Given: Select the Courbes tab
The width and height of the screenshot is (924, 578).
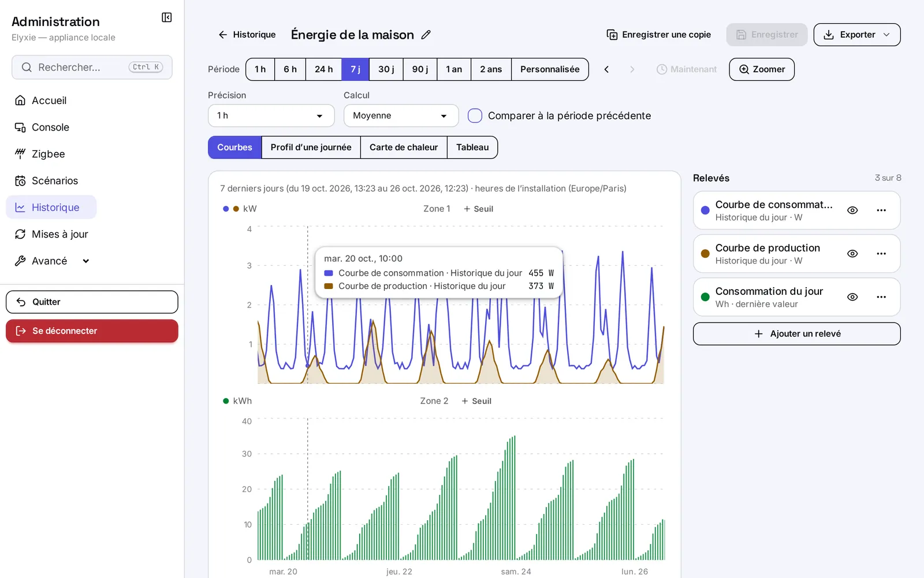Looking at the screenshot, I should tap(234, 147).
